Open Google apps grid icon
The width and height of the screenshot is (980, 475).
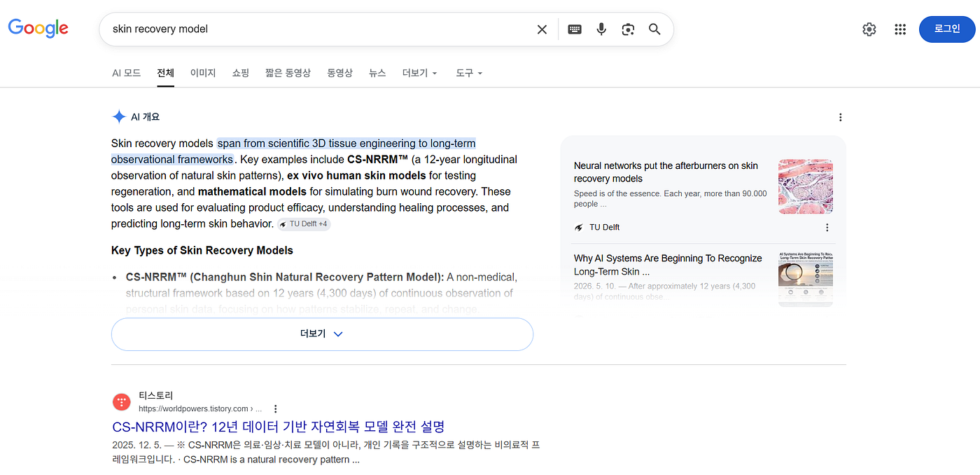point(900,29)
